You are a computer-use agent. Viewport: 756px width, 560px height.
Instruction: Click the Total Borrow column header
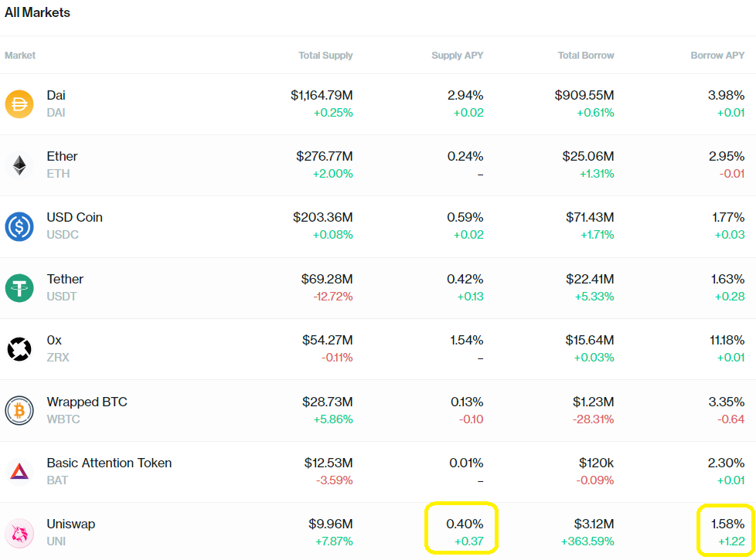[586, 56]
